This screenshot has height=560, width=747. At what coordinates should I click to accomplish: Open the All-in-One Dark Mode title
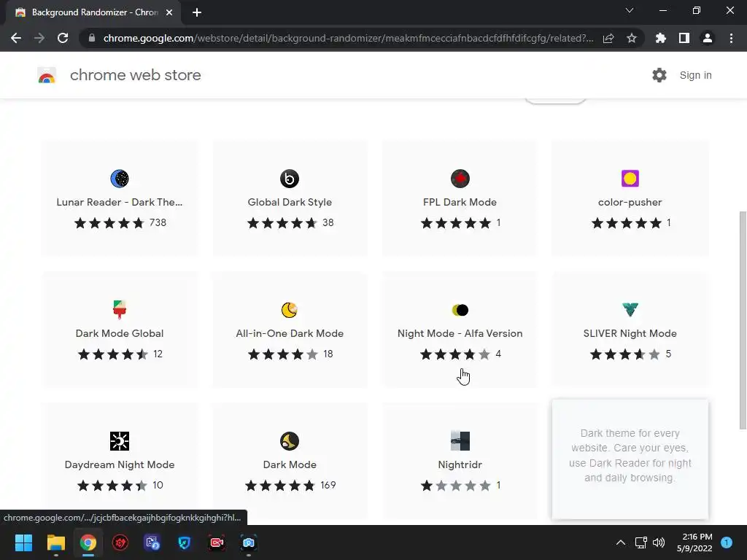(290, 333)
